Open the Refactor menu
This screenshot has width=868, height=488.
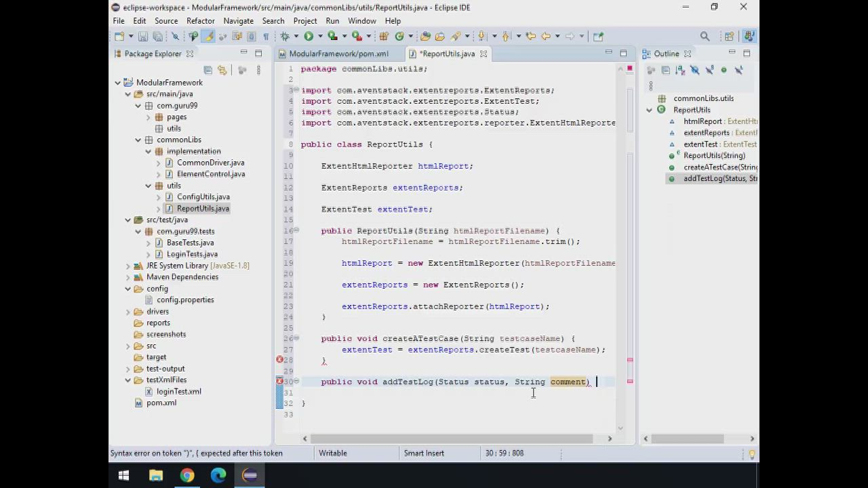pos(200,21)
